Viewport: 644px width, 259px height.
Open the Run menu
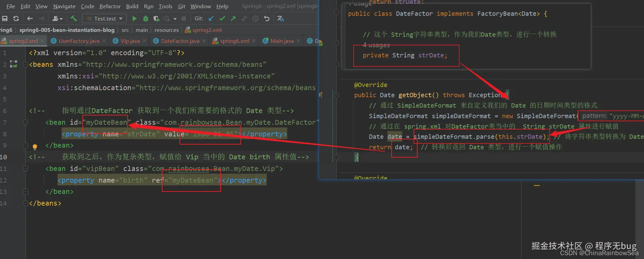pos(148,6)
